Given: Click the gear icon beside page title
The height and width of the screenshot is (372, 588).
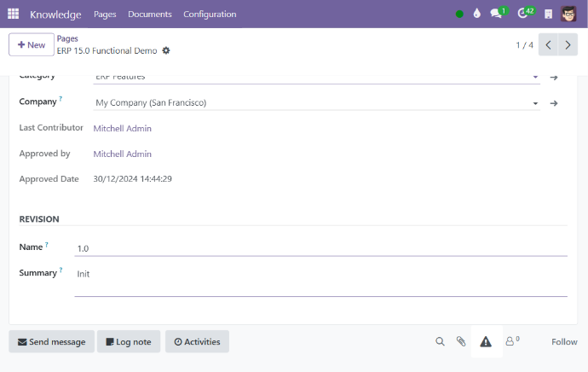Looking at the screenshot, I should pos(166,50).
